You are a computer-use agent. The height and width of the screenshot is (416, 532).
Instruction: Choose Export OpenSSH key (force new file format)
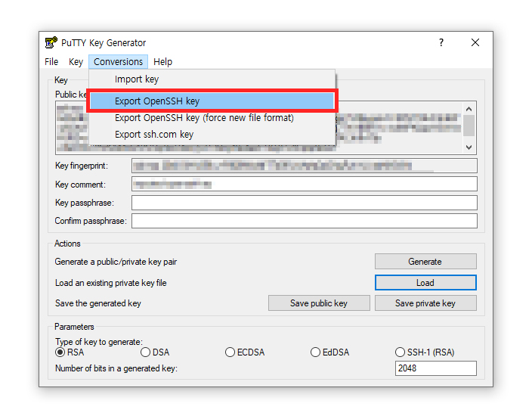(x=212, y=118)
